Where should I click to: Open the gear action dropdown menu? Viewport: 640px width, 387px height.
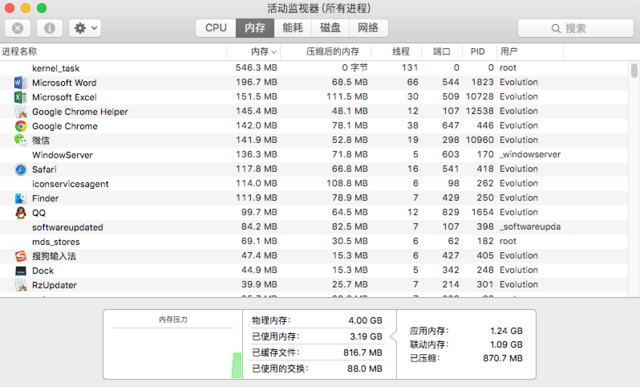coord(85,28)
